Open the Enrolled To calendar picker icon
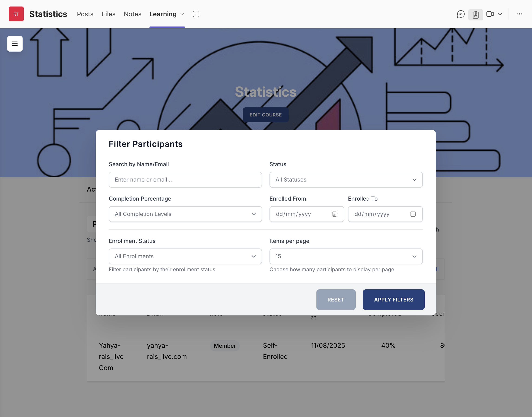The image size is (532, 417). pos(413,214)
